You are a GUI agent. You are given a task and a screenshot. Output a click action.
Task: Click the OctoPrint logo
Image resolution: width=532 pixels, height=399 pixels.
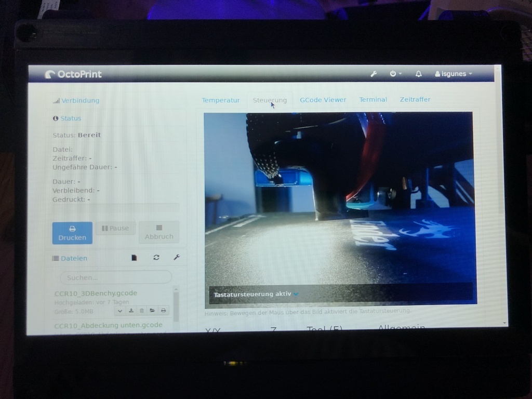73,74
